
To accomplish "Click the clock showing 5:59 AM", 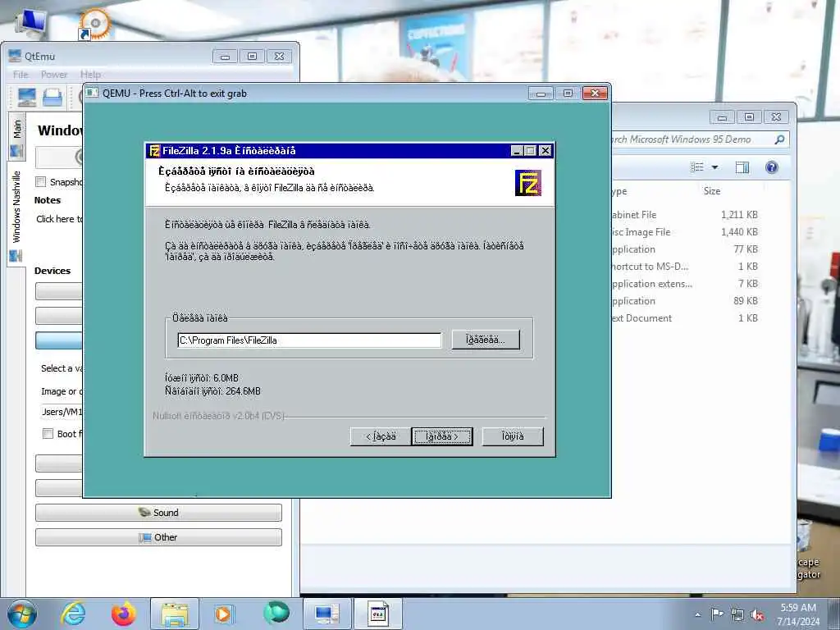I will click(798, 608).
